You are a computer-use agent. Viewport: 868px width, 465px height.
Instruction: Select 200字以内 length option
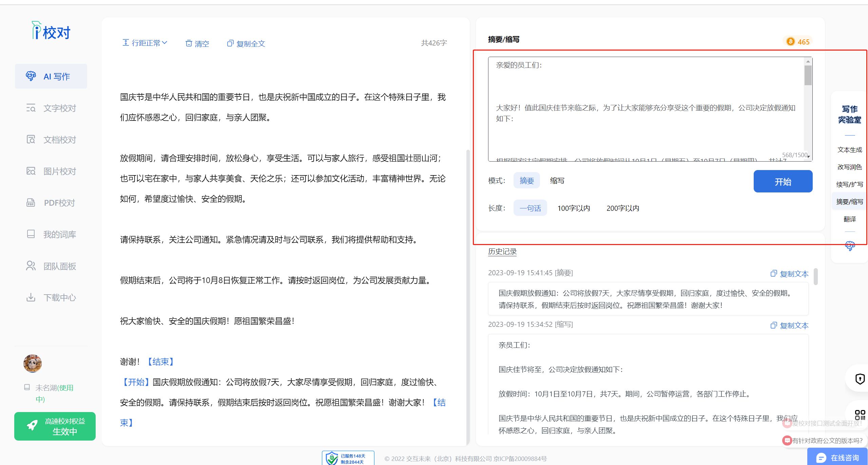[622, 208]
